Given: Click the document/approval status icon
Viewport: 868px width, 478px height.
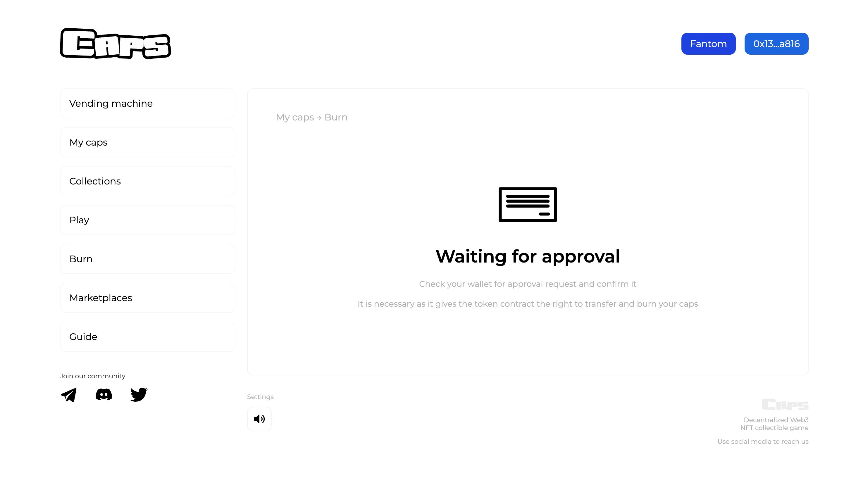Looking at the screenshot, I should pos(528,204).
